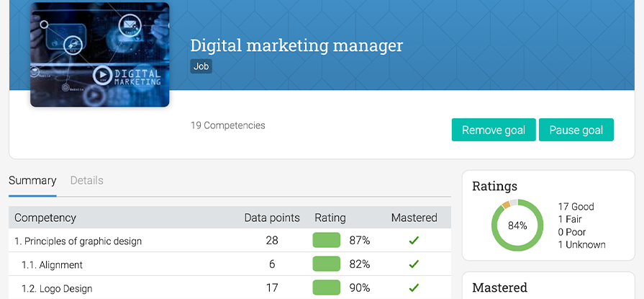Click mastered checkmark for Principles of graphic design

(414, 241)
